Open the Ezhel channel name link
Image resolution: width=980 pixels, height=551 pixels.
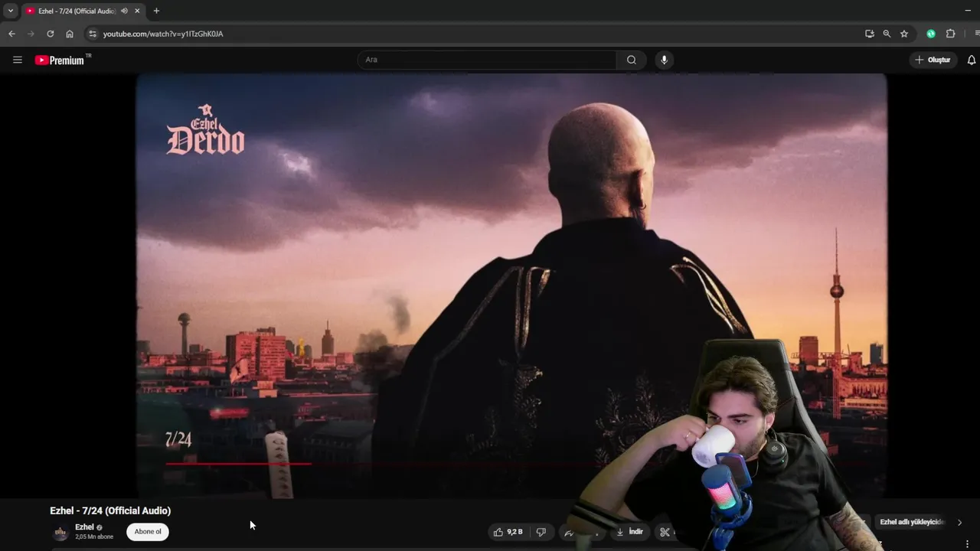[84, 527]
